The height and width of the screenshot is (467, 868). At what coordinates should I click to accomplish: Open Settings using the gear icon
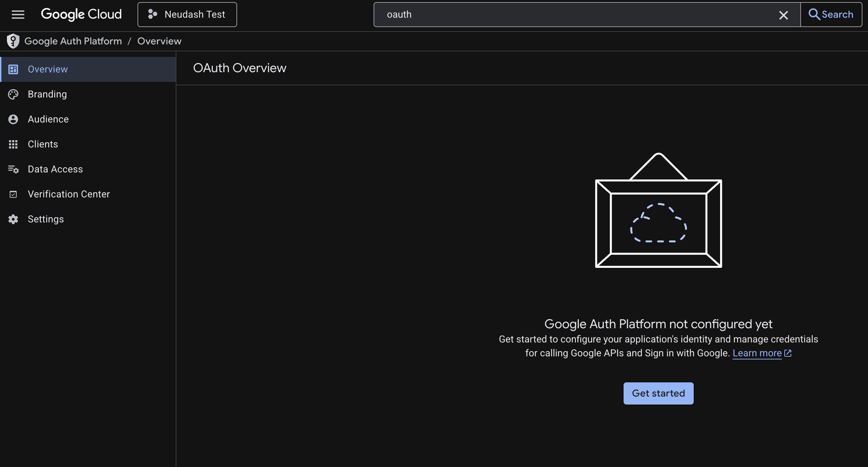[x=13, y=219]
